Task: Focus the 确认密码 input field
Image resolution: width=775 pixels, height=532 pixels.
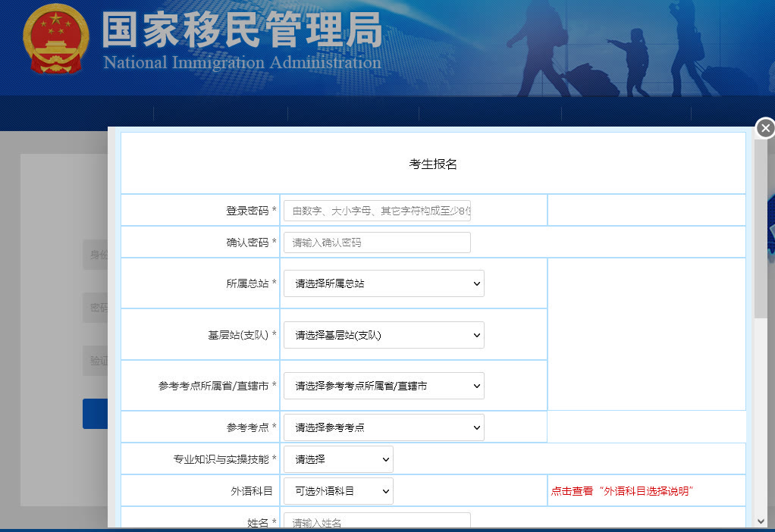Action: click(x=377, y=243)
